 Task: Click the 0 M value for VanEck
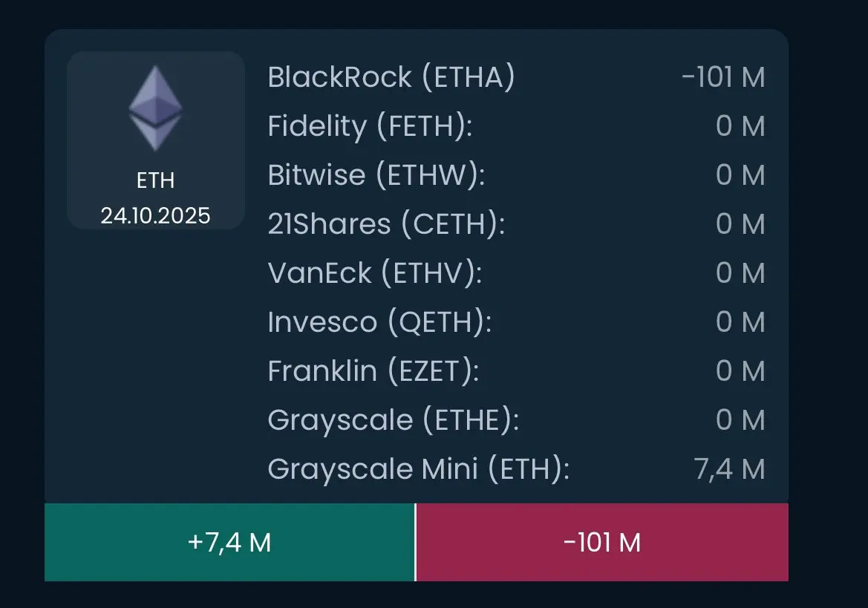point(740,273)
